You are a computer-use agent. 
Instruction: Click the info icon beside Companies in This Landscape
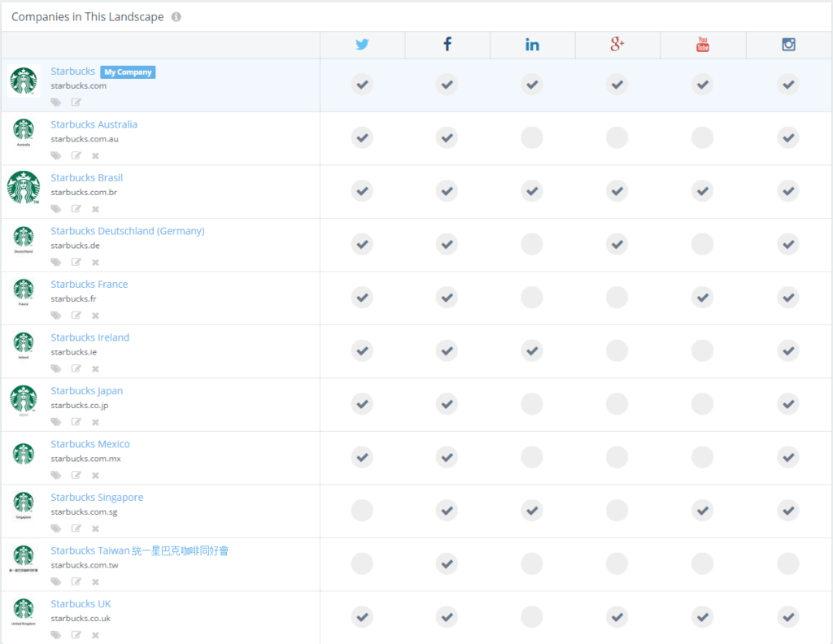[176, 17]
